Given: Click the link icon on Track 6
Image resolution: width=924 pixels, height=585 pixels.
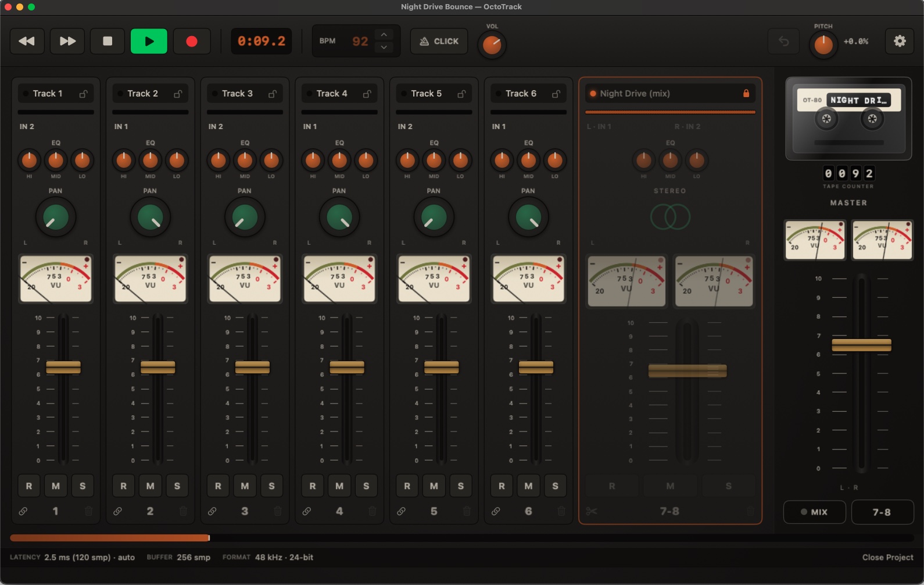Looking at the screenshot, I should coord(496,511).
